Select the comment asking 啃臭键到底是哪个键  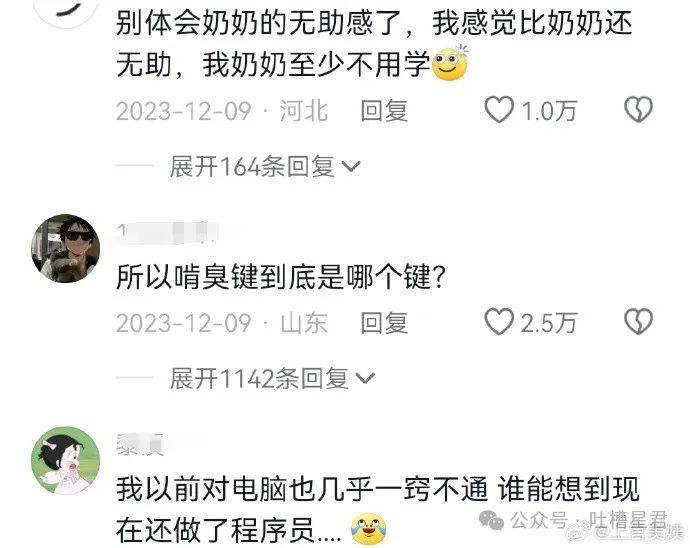click(281, 277)
